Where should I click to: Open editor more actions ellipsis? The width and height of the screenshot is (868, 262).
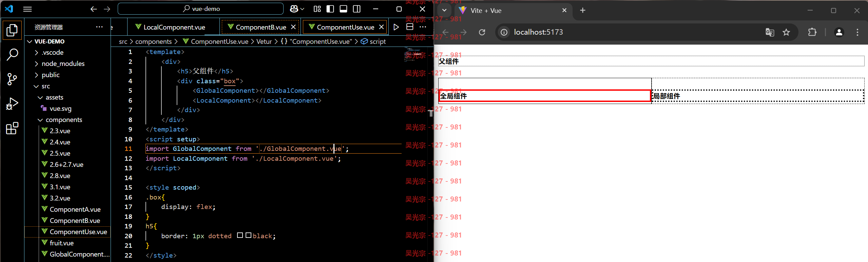tap(423, 27)
